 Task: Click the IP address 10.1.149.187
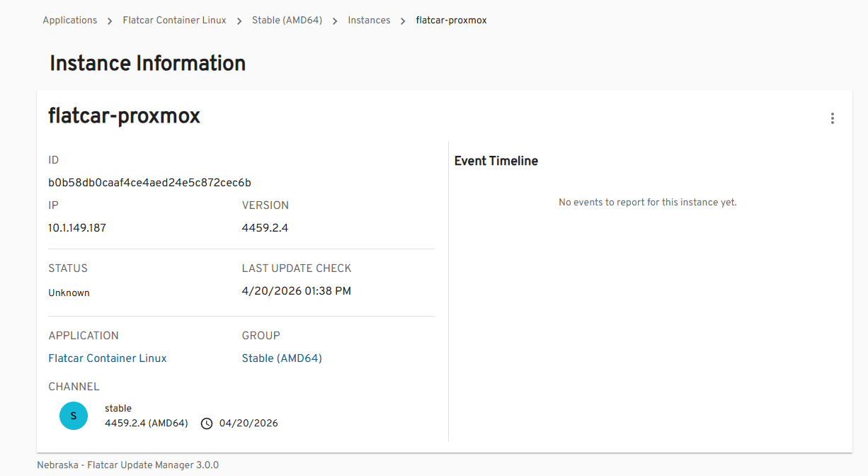pyautogui.click(x=77, y=228)
